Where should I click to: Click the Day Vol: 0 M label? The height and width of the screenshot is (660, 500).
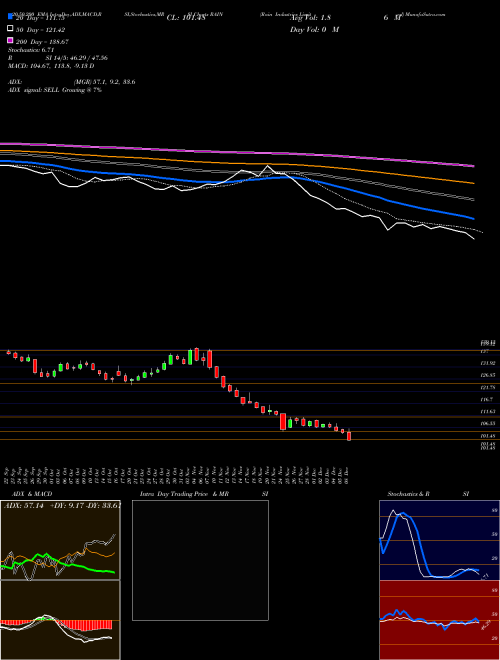coord(314,29)
